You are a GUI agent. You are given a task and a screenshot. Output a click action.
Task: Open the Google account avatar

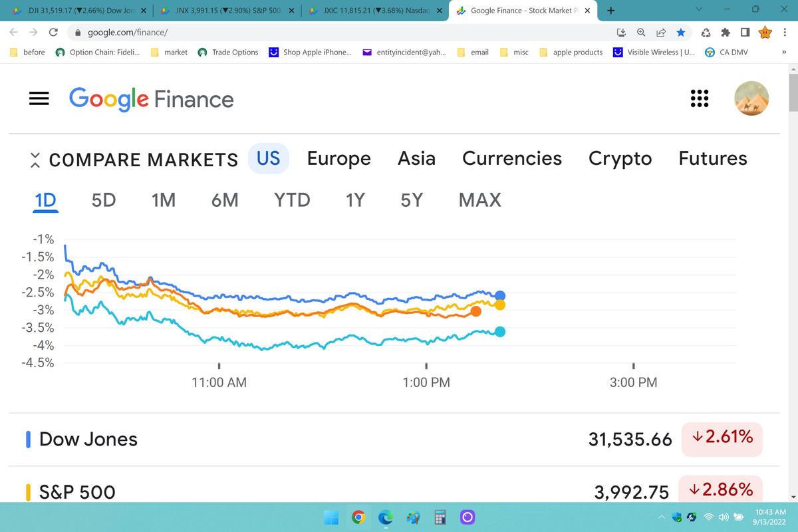point(751,98)
